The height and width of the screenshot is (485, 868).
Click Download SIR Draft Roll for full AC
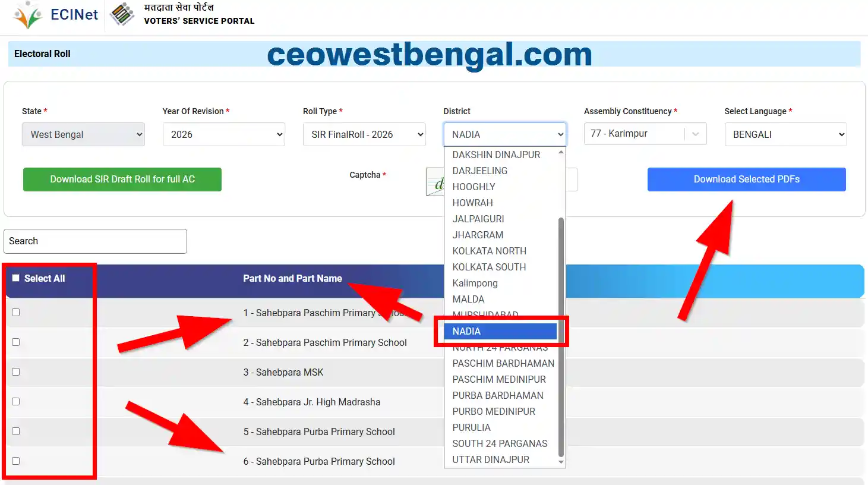[x=122, y=179]
